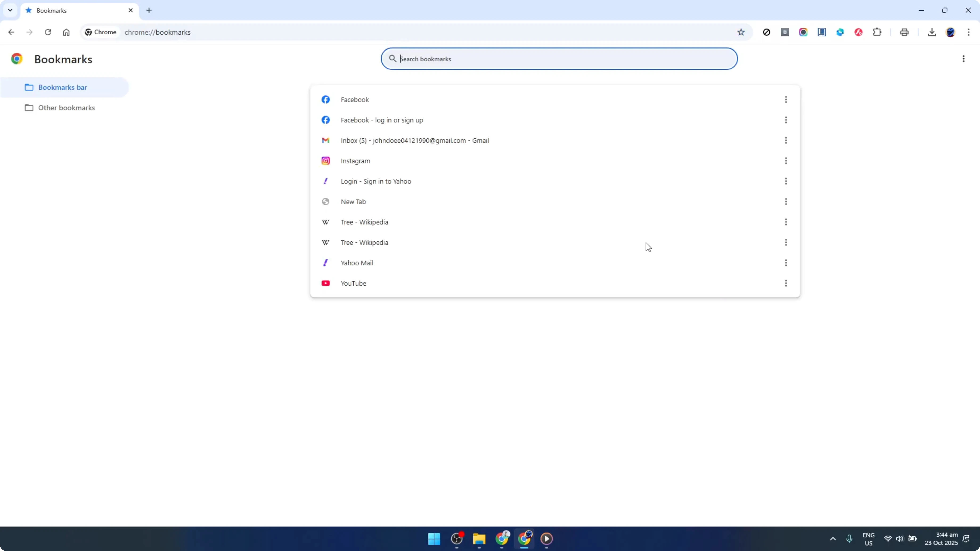Open more actions for 'Facebook - log in or sign up'
The width and height of the screenshot is (980, 551).
[786, 120]
